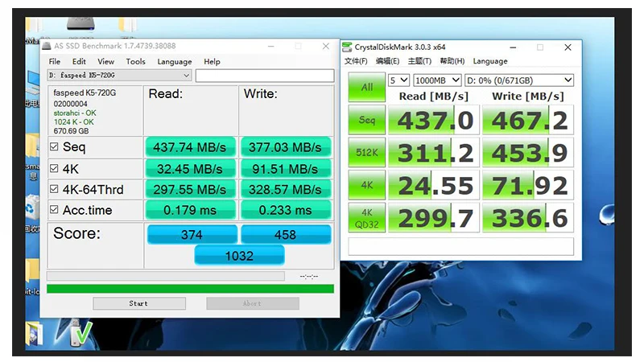Viewport: 644px width, 362px height.
Task: Click the 512K write value 453.9
Action: coord(528,152)
